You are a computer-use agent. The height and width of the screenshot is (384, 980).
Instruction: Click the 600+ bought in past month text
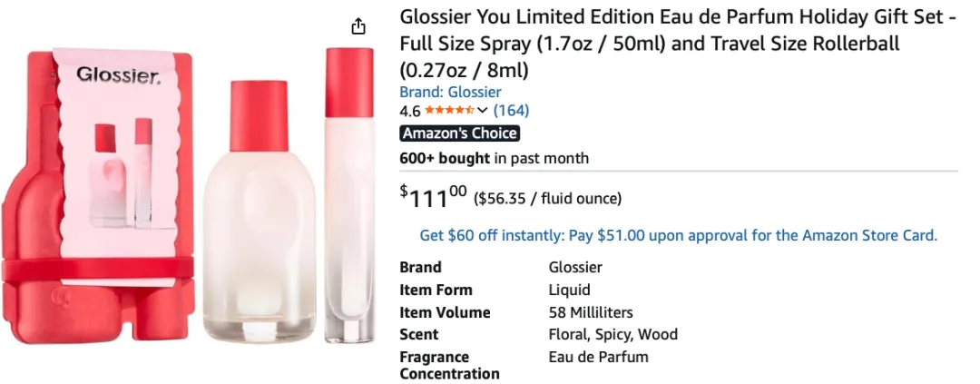point(494,158)
